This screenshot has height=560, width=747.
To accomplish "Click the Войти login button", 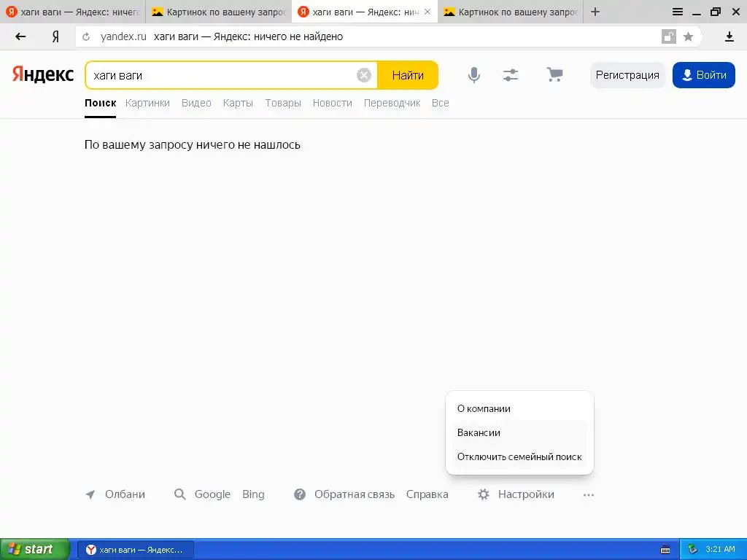I will click(x=704, y=75).
